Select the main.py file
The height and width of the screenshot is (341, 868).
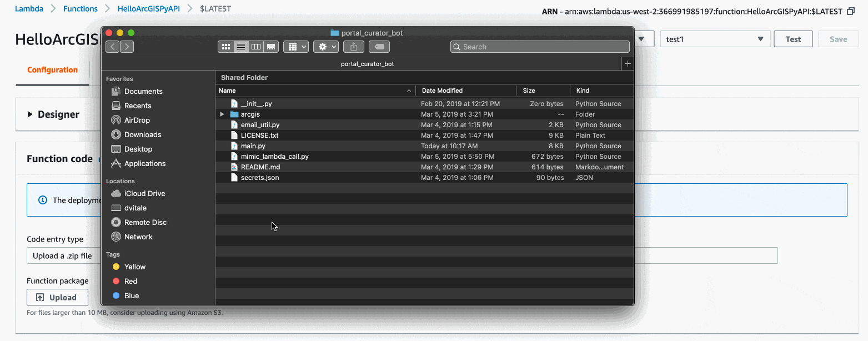[x=424, y=146]
